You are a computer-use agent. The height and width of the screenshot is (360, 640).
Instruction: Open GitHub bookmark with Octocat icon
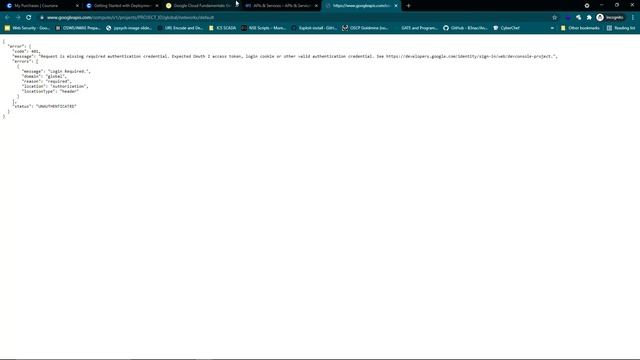(465, 28)
